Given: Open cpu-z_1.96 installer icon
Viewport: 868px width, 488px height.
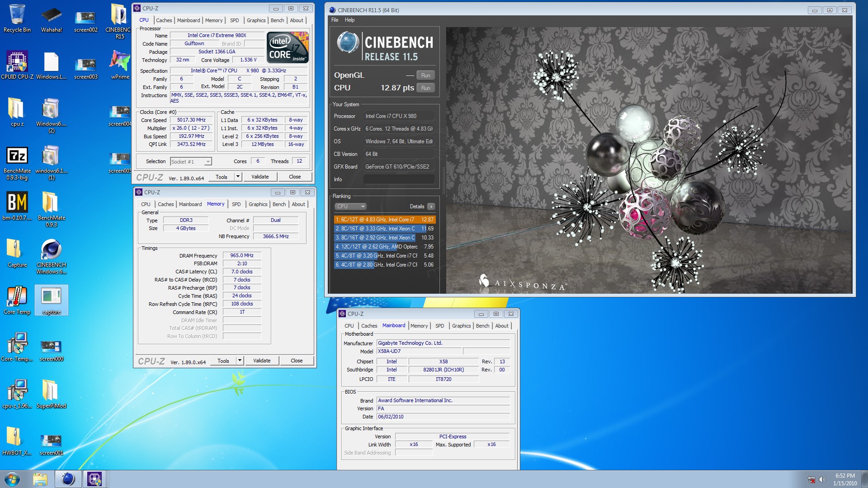Looking at the screenshot, I should click(17, 394).
